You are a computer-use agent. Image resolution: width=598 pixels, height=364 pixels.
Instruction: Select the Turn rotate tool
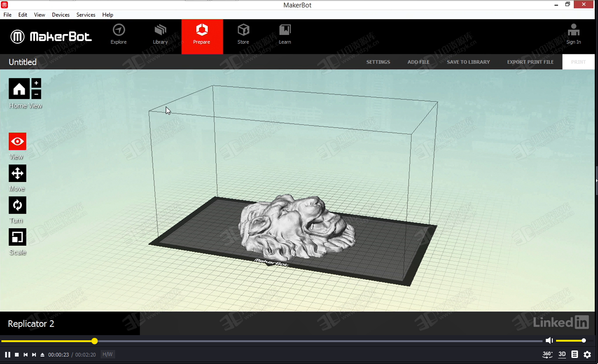[x=18, y=205]
